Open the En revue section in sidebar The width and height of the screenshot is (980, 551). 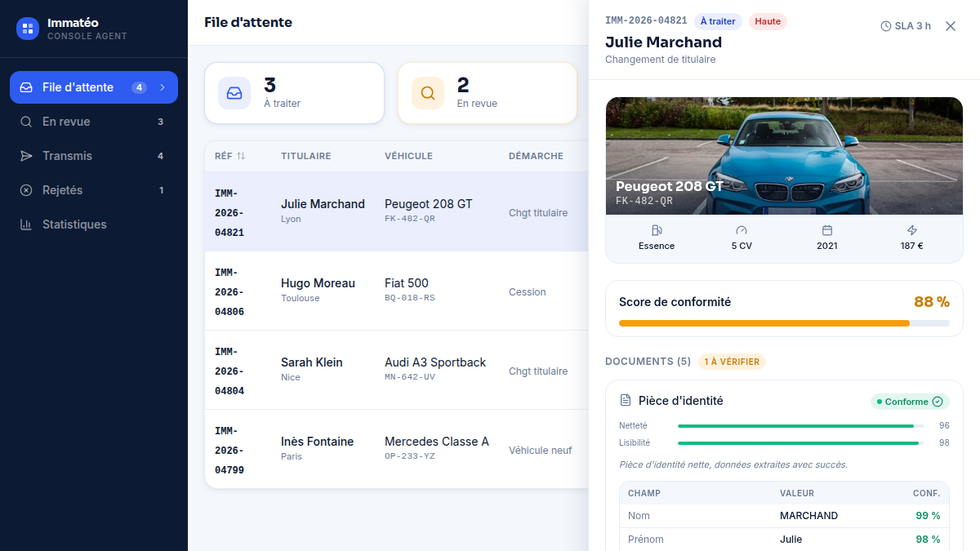click(x=94, y=122)
